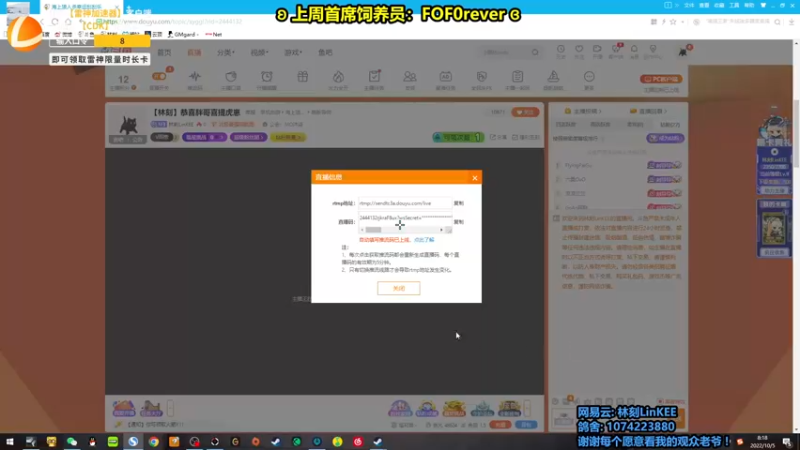800x450 pixels.
Task: Click the audio waveform toolbar icon
Action: click(195, 77)
